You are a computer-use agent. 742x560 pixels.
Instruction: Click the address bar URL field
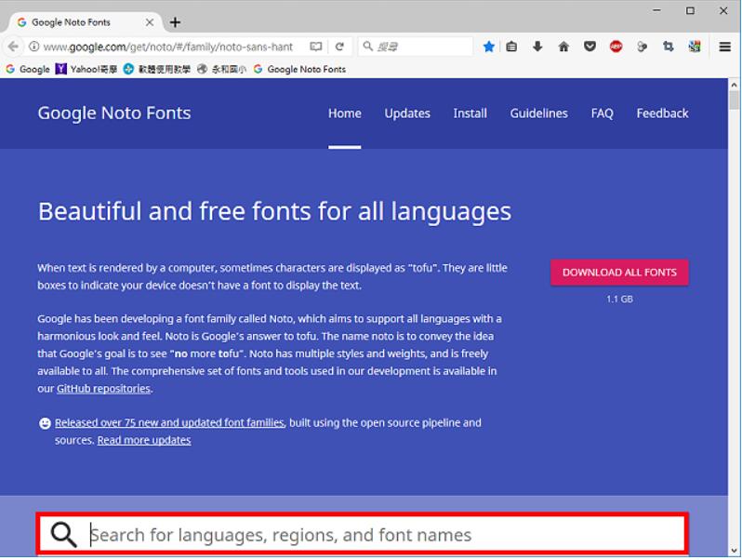168,47
